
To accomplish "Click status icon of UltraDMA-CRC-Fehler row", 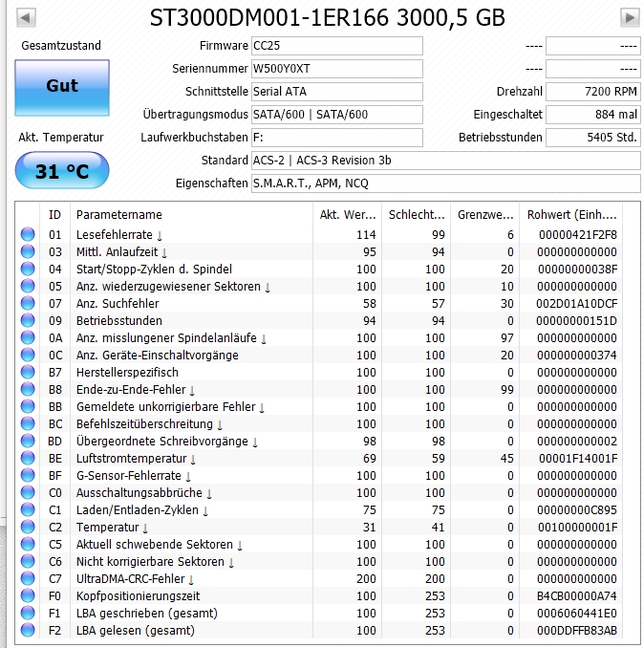I will point(28,579).
